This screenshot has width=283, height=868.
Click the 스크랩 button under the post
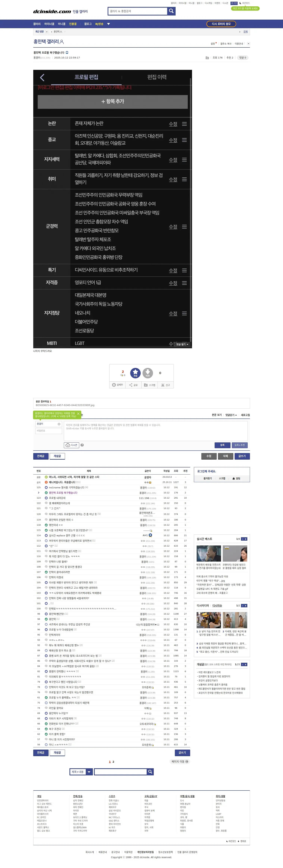pyautogui.click(x=150, y=385)
